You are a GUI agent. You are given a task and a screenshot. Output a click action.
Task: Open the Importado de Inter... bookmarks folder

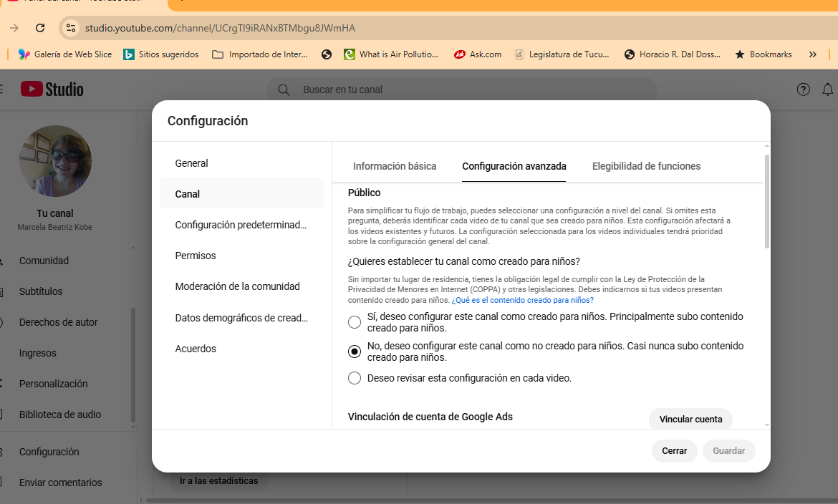pos(260,54)
